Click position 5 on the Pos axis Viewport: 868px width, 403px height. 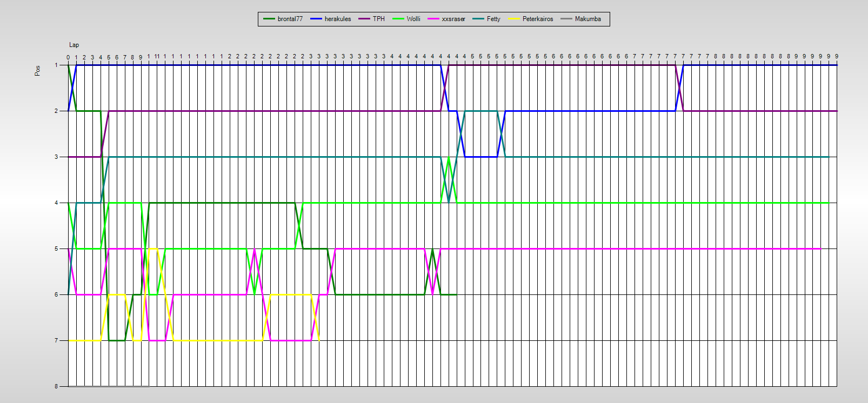pyautogui.click(x=56, y=248)
